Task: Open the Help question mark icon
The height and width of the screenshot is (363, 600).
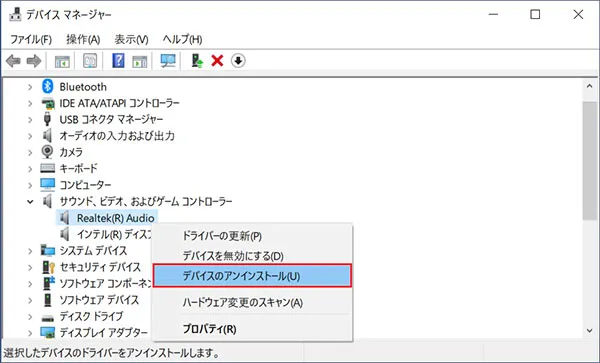Action: (x=118, y=61)
